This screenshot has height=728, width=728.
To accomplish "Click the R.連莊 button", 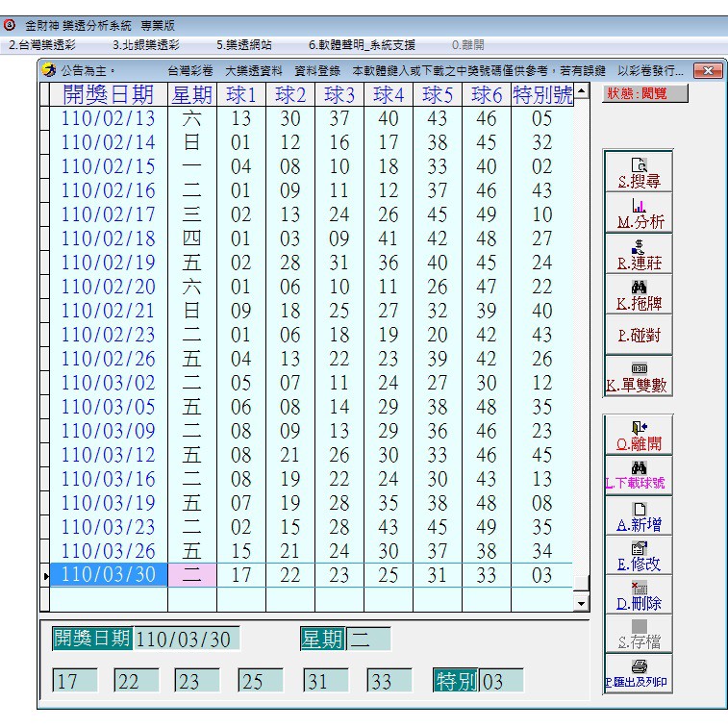I will click(x=638, y=254).
